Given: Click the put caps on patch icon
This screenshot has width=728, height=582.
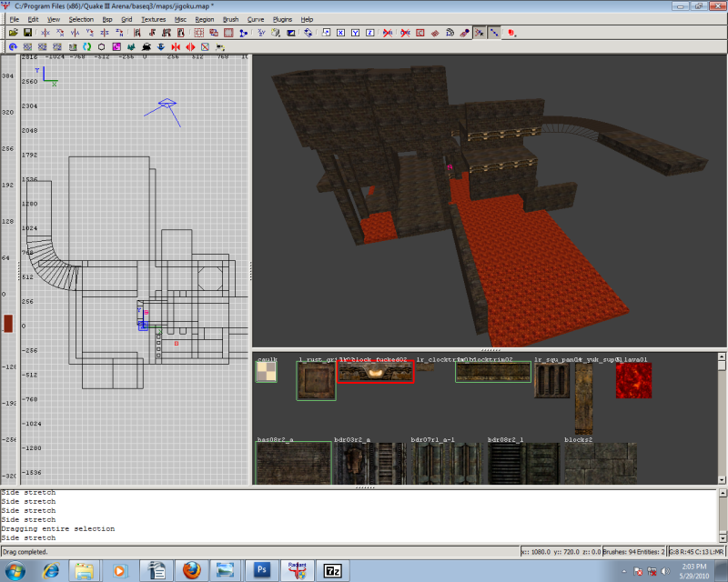Looking at the screenshot, I should click(465, 33).
